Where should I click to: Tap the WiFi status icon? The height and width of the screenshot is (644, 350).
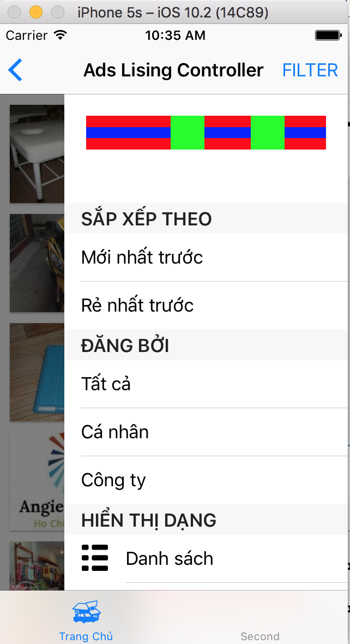(61, 35)
